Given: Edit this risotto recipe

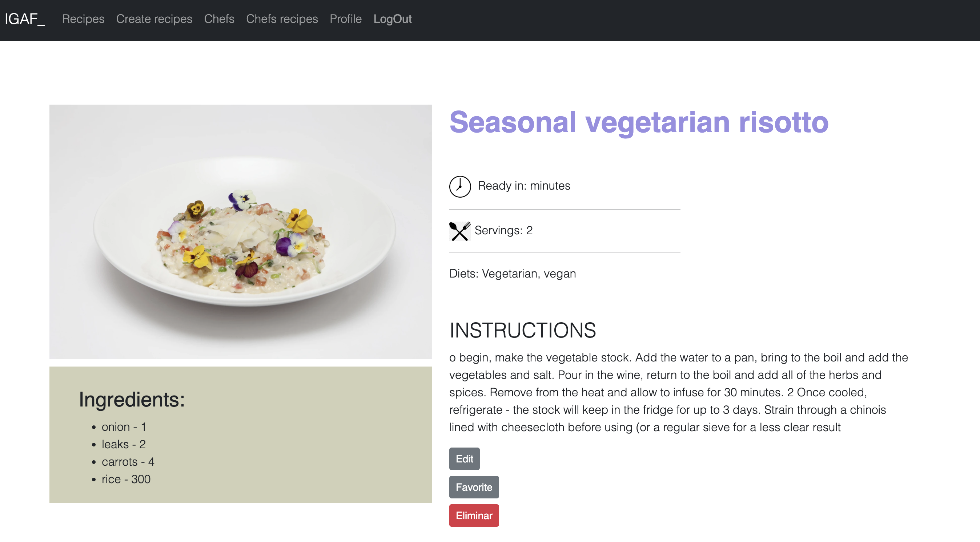Looking at the screenshot, I should point(464,458).
